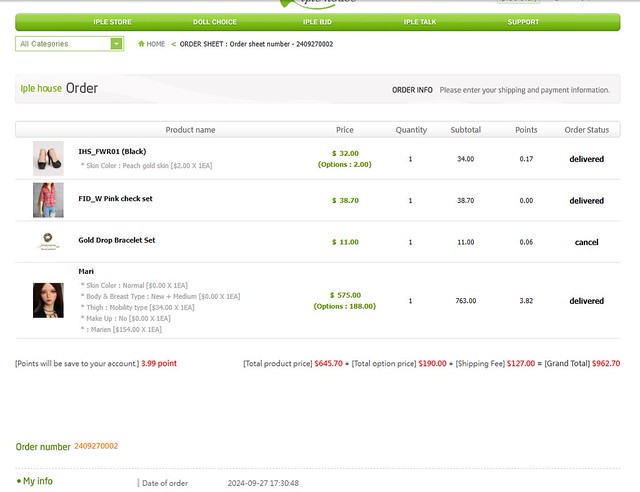Viewport: 640px width, 492px height.
Task: Open Gold Drop Bracelet Set link
Action: 117,240
